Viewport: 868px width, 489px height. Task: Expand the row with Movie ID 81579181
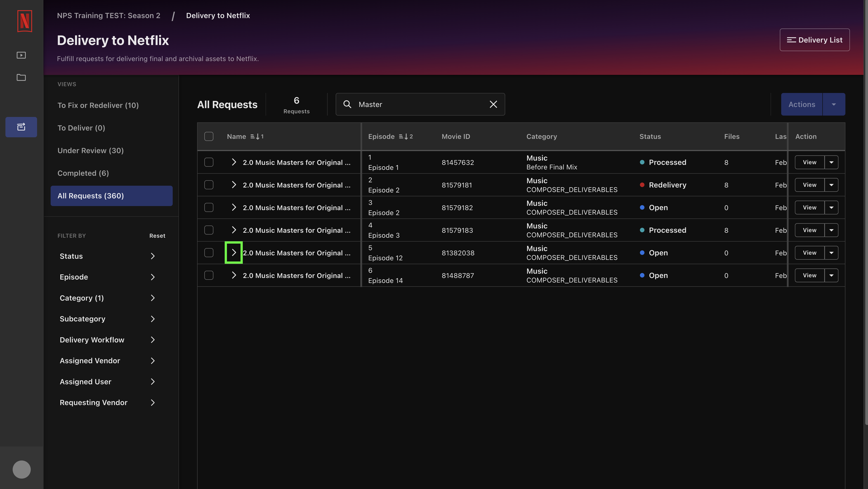(234, 185)
